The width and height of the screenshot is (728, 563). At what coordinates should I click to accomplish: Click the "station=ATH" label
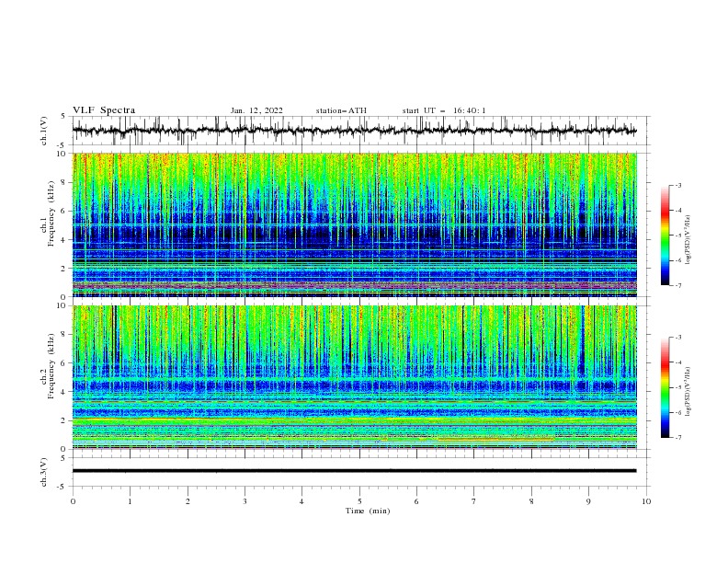(341, 110)
